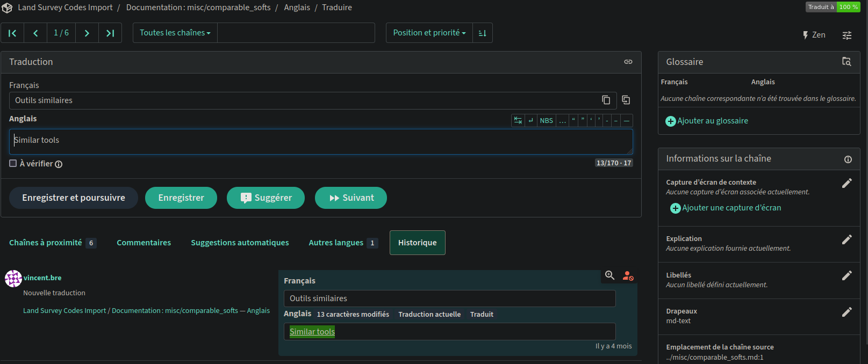Viewport: 868px width, 364px height.
Task: Revert the user's change icon
Action: (x=628, y=276)
